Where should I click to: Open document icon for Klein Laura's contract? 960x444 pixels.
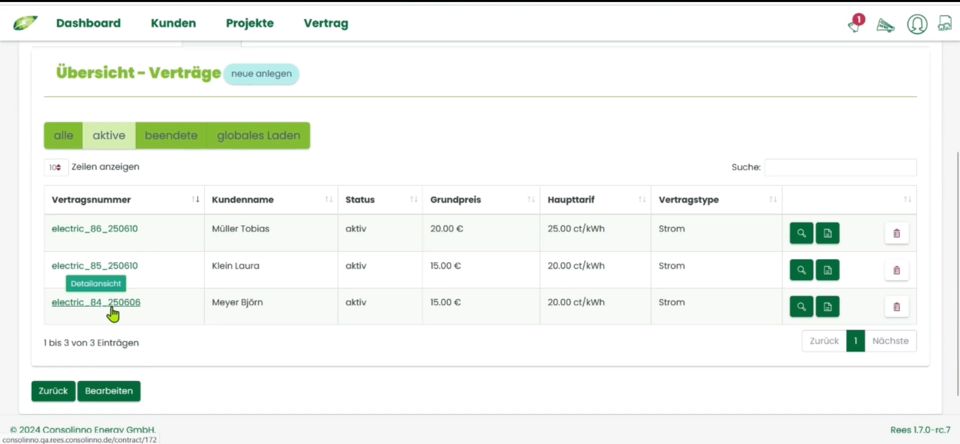pyautogui.click(x=827, y=270)
